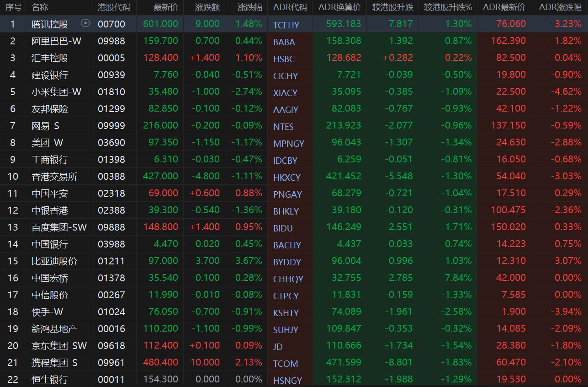Screen dimensions: 588x387
Task: Select stock code 09988
Action: click(x=111, y=41)
